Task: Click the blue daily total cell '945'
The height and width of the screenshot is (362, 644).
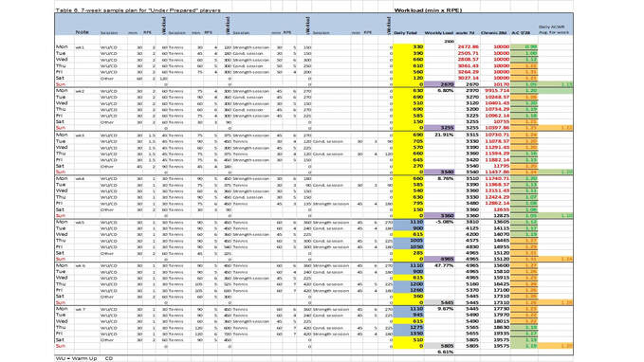Action: (408, 316)
